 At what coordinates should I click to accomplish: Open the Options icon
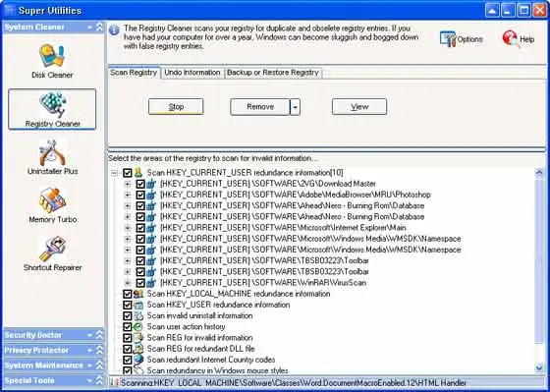click(462, 39)
